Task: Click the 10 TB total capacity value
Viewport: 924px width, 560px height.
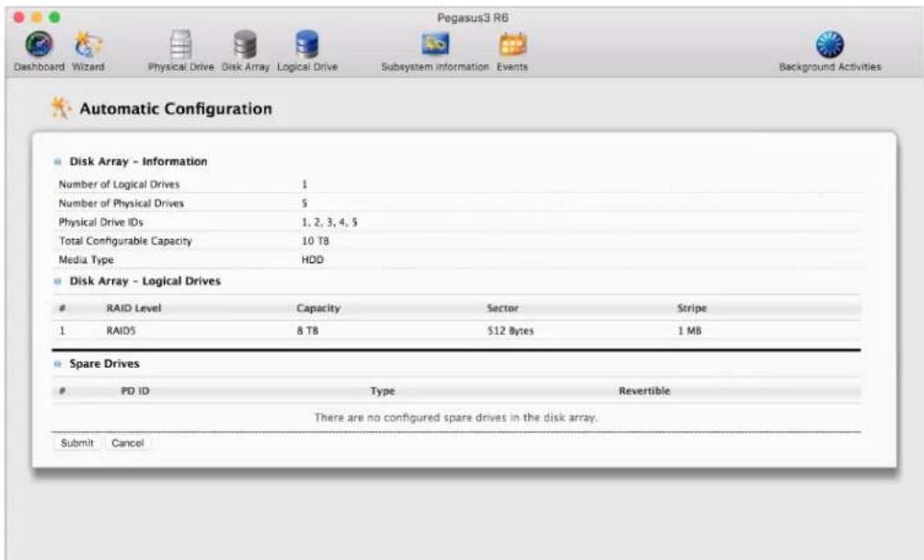Action: 316,241
